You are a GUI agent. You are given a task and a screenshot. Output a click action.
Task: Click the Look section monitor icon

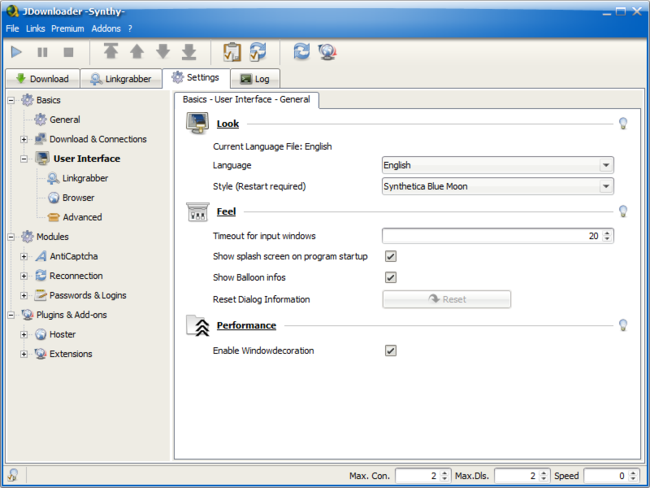tap(197, 123)
